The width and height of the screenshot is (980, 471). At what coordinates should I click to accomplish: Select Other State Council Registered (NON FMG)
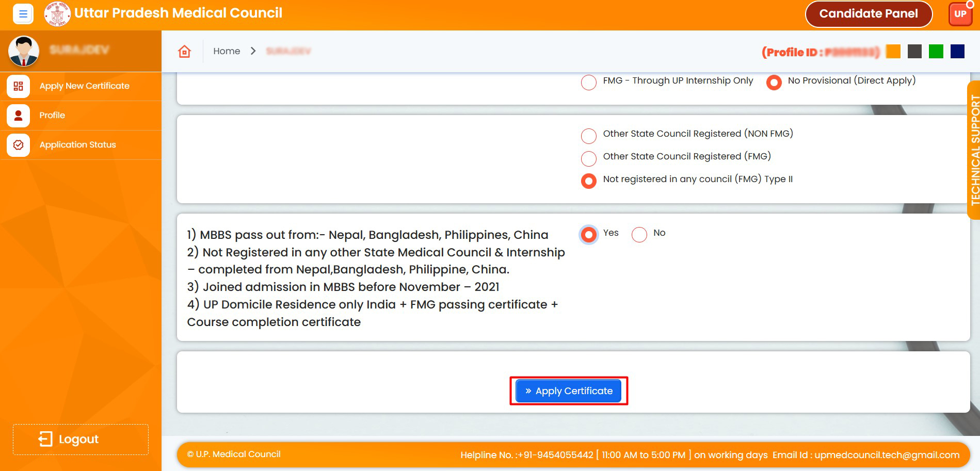tap(588, 136)
